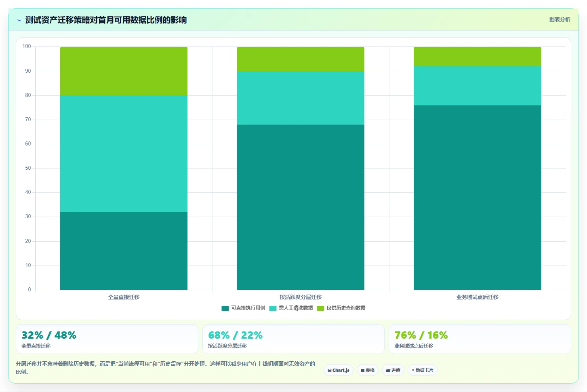Click the 按活跃度分层迁移 x-axis label
The width and height of the screenshot is (587, 392).
[301, 297]
